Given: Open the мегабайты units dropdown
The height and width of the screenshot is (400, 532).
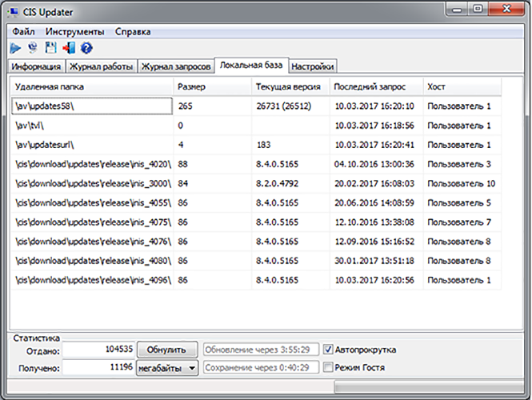Looking at the screenshot, I should click(167, 368).
